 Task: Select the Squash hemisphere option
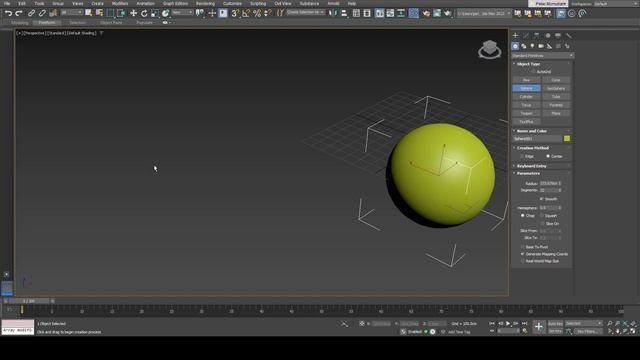tap(542, 216)
